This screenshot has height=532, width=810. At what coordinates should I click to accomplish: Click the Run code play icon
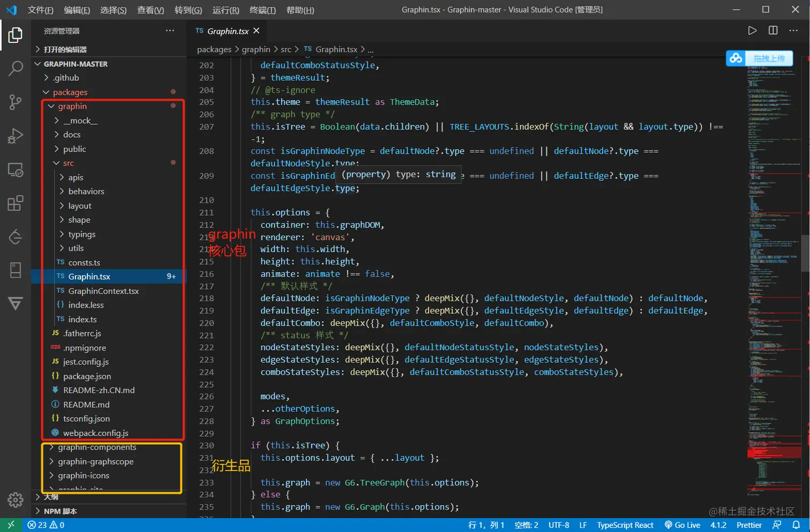pos(752,31)
